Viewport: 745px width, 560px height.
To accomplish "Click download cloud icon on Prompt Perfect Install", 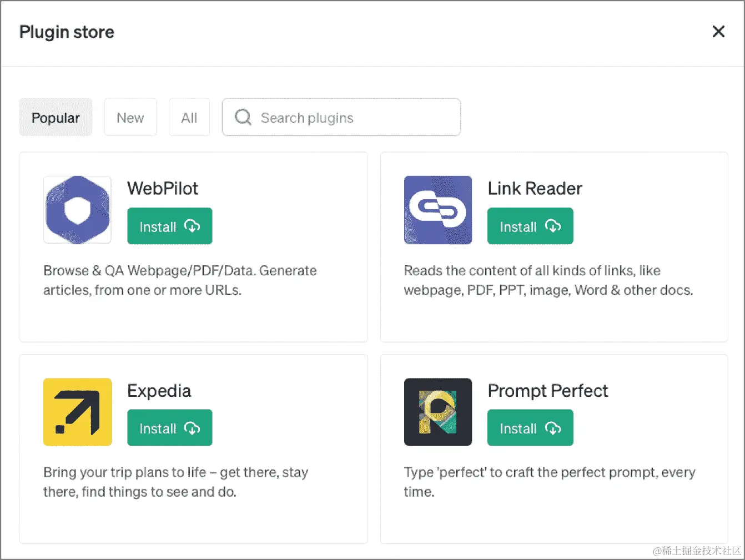I will (553, 428).
